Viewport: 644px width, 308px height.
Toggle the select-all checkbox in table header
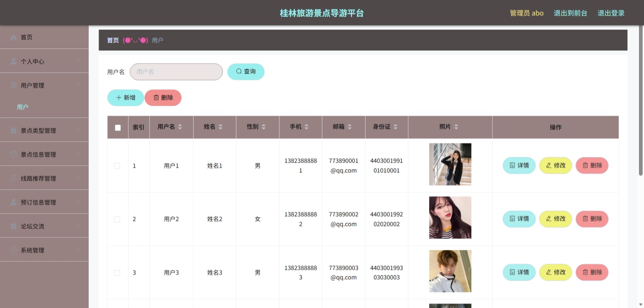click(118, 127)
